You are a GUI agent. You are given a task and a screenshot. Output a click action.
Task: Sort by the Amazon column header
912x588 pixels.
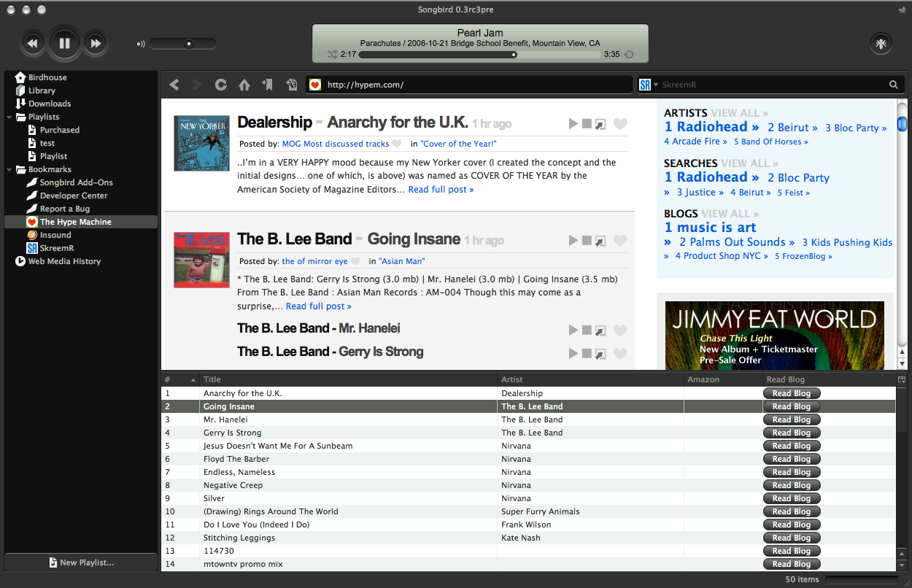(x=724, y=379)
